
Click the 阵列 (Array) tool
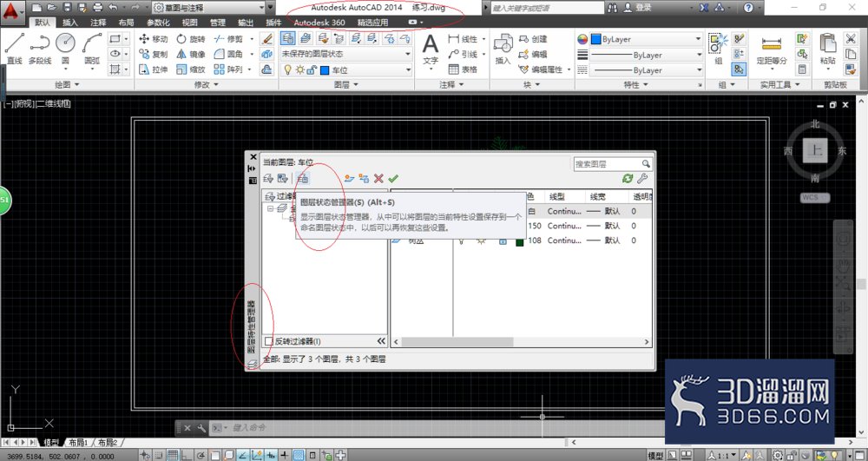pos(228,69)
